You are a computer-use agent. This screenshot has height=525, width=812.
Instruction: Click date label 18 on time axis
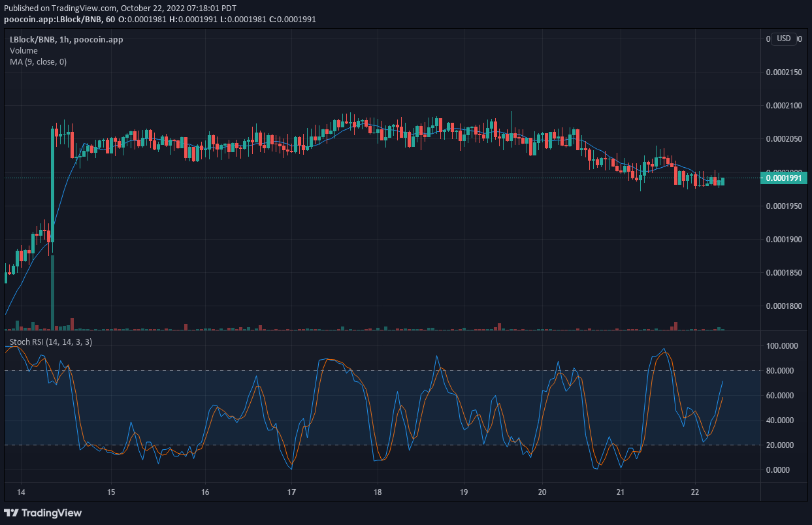coord(378,492)
